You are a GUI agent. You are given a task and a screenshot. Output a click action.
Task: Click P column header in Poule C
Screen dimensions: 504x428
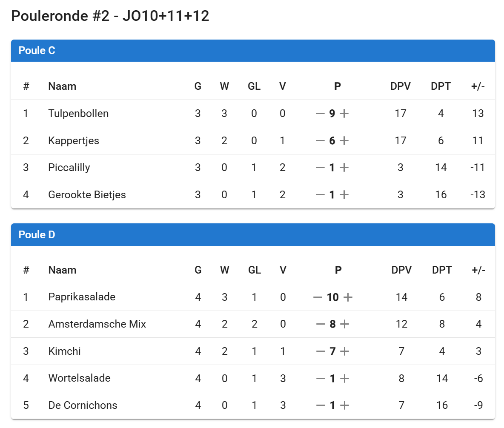[338, 86]
